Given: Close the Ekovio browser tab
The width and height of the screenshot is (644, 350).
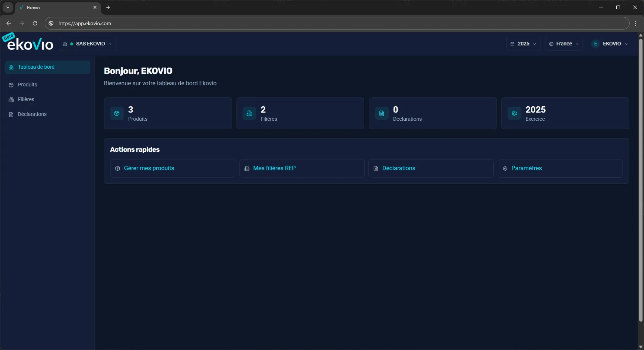Looking at the screenshot, I should (95, 7).
